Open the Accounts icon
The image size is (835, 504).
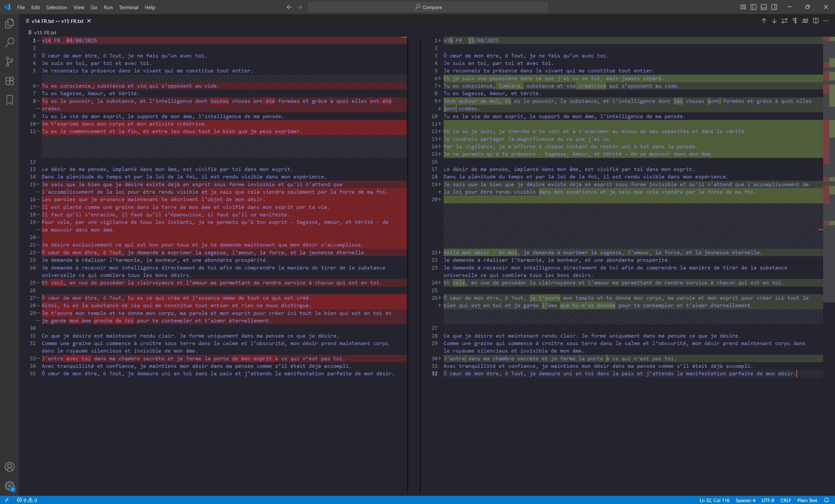click(9, 467)
